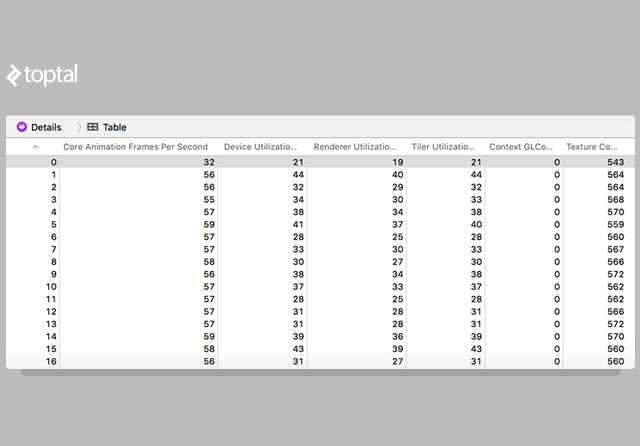Select row index 16
The height and width of the screenshot is (446, 640).
(320, 361)
